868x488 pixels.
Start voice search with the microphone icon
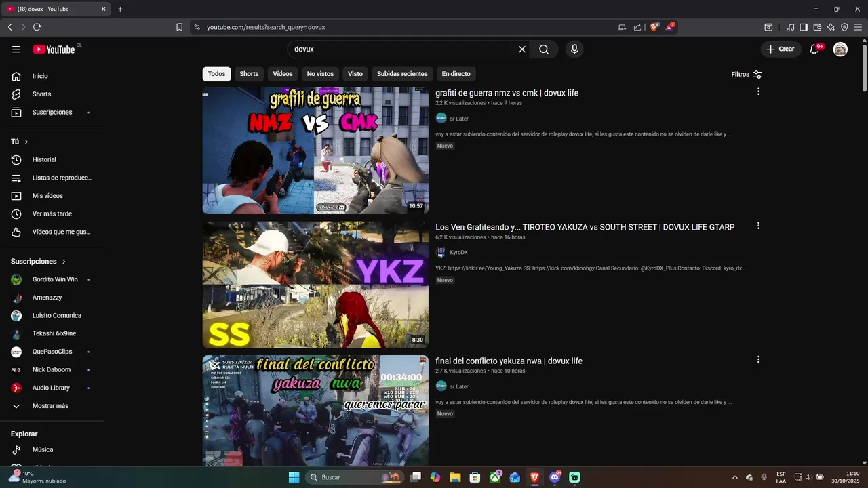pos(574,49)
